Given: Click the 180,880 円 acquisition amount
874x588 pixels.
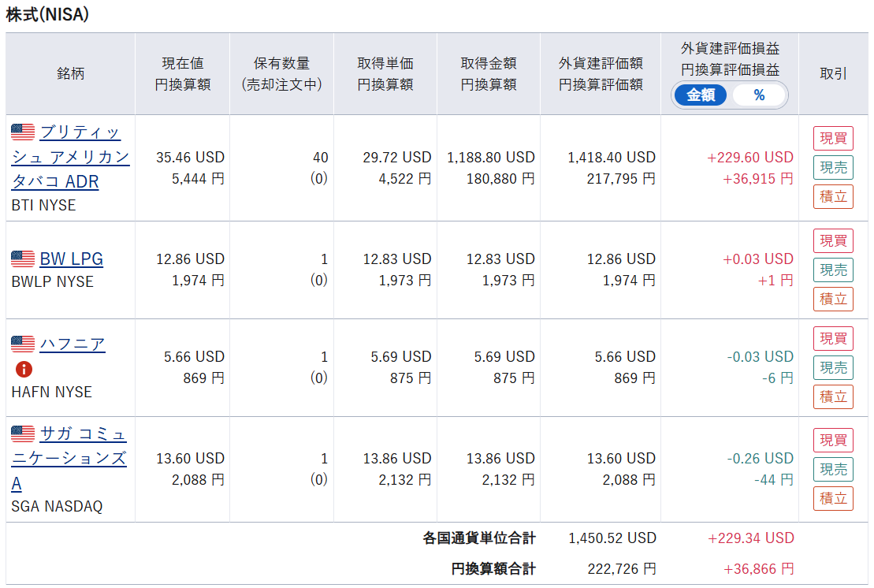Looking at the screenshot, I should click(x=500, y=178).
